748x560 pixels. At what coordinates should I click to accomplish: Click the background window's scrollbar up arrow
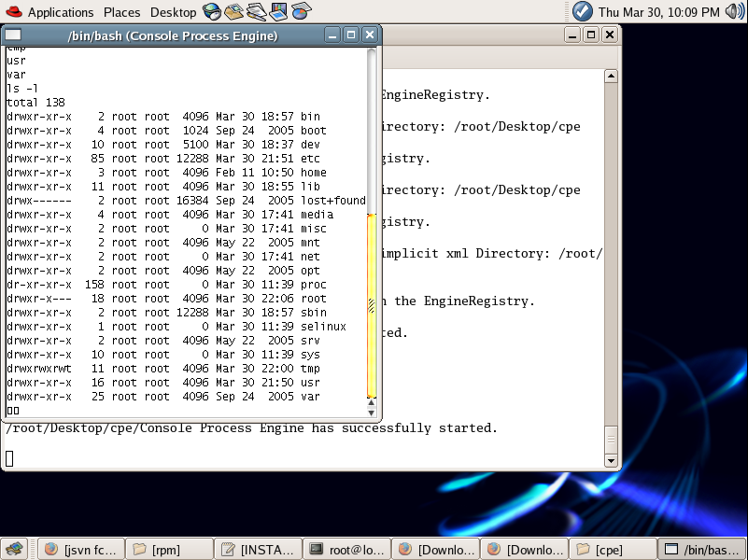coord(611,76)
